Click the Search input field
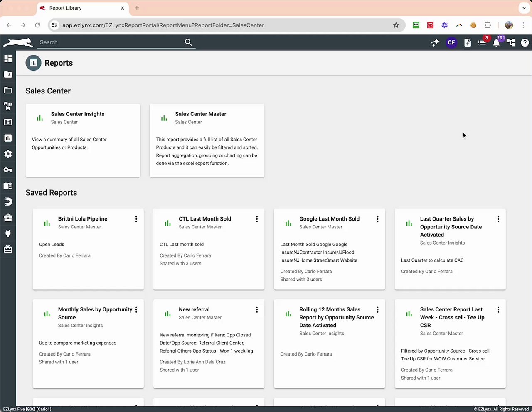The width and height of the screenshot is (532, 412). point(110,42)
